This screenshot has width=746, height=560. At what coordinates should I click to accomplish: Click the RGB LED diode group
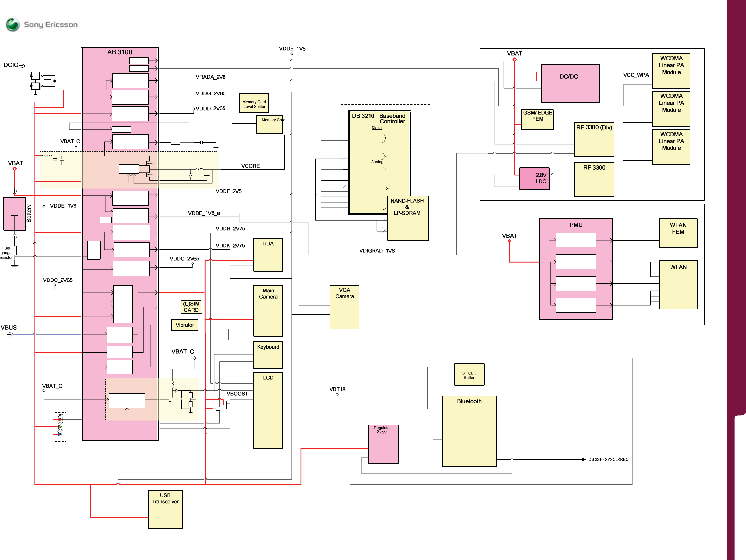60,427
